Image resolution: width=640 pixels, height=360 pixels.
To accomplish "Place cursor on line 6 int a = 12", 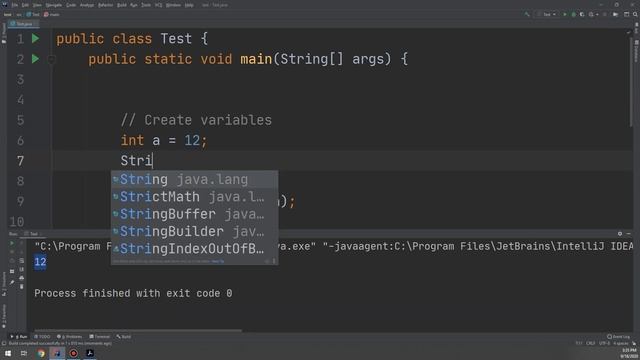I will tap(164, 140).
